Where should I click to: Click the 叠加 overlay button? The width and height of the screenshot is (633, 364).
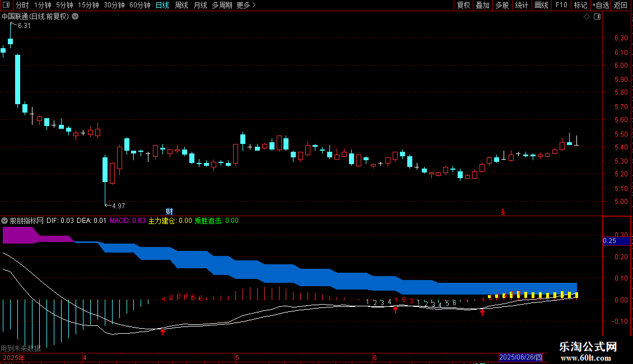click(x=482, y=5)
